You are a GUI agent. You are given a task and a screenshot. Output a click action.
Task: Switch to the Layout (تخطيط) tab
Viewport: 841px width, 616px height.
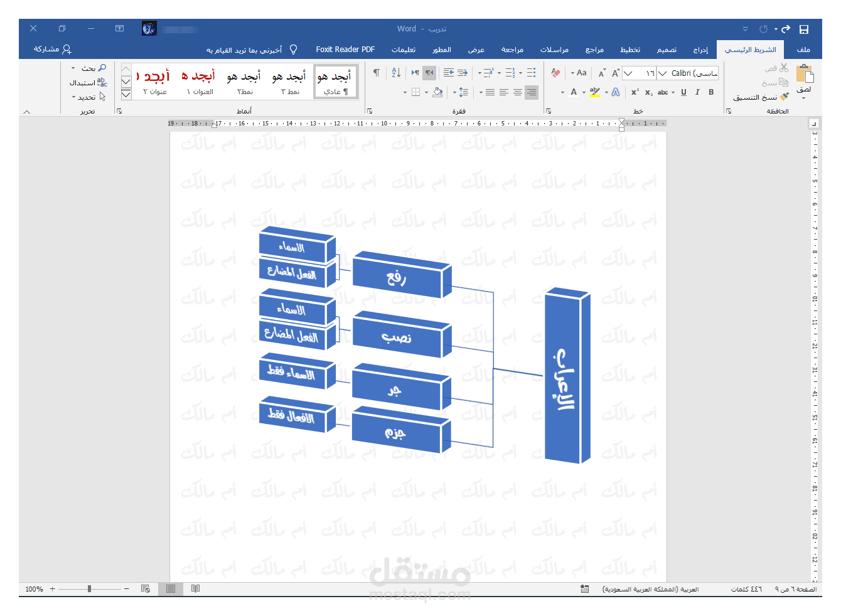[x=630, y=50]
